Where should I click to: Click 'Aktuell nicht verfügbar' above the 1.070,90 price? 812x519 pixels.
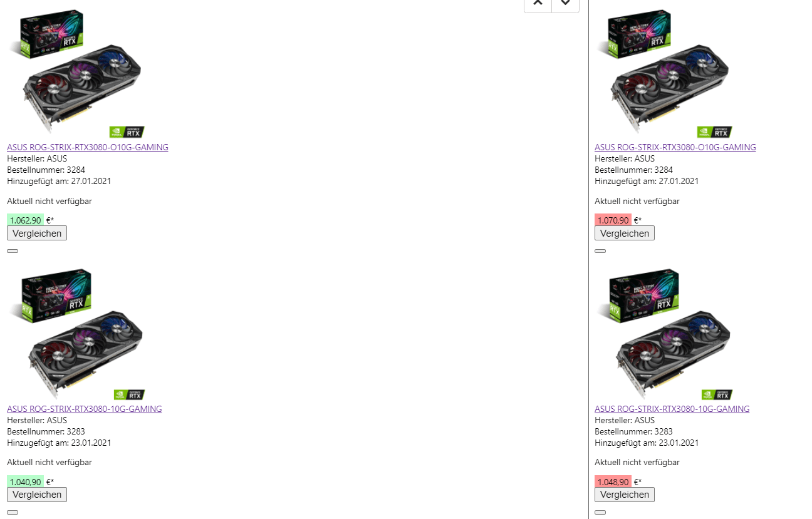pyautogui.click(x=637, y=201)
